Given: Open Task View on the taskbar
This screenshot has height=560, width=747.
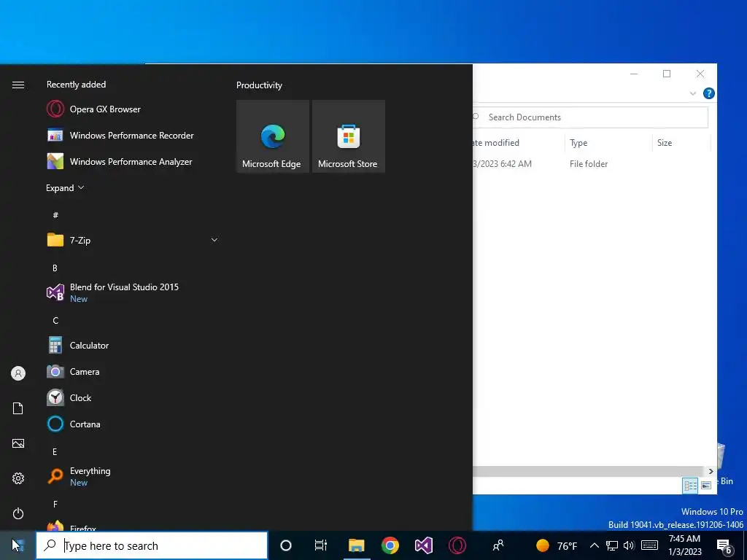Looking at the screenshot, I should (321, 545).
